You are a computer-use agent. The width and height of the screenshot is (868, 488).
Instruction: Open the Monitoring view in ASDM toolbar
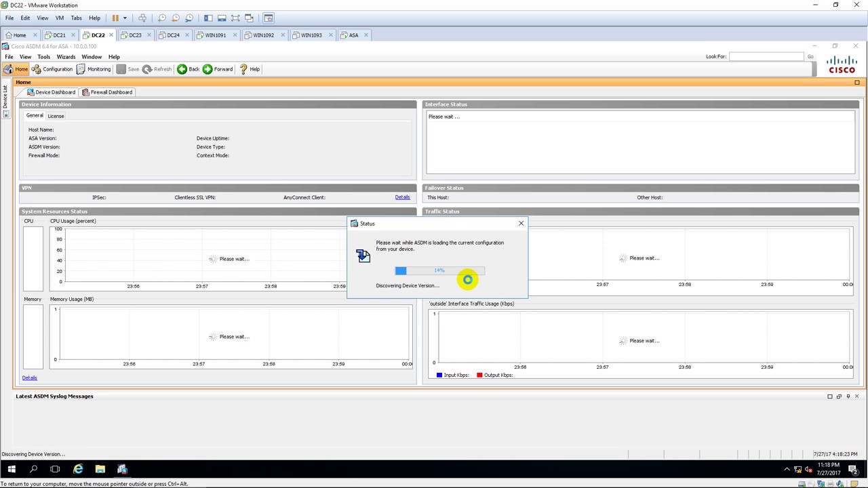(x=94, y=69)
